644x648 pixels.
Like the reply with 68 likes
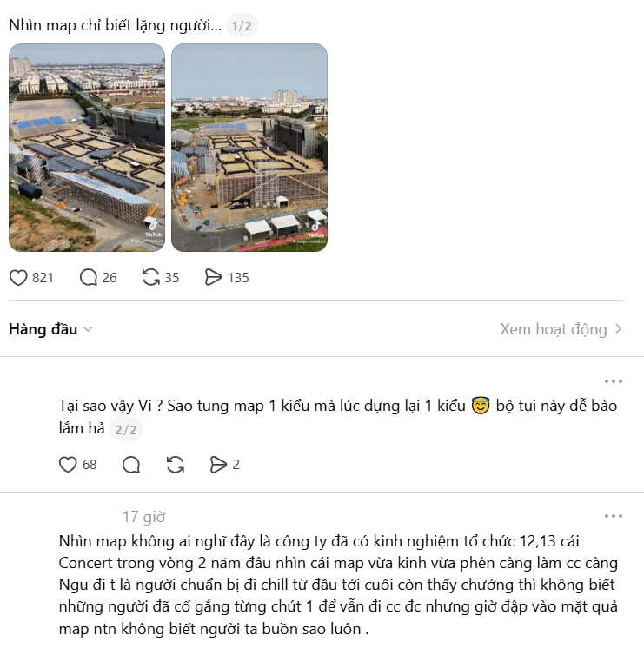[68, 465]
